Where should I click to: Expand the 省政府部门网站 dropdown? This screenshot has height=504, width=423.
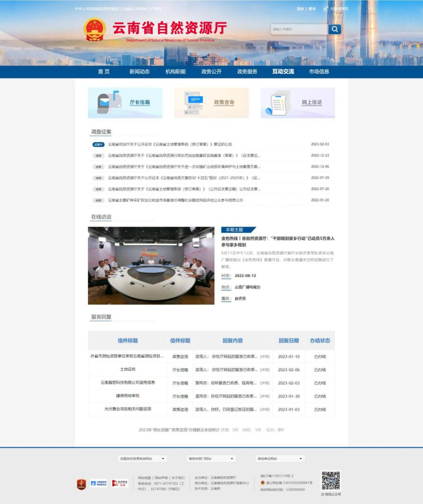coord(211,459)
